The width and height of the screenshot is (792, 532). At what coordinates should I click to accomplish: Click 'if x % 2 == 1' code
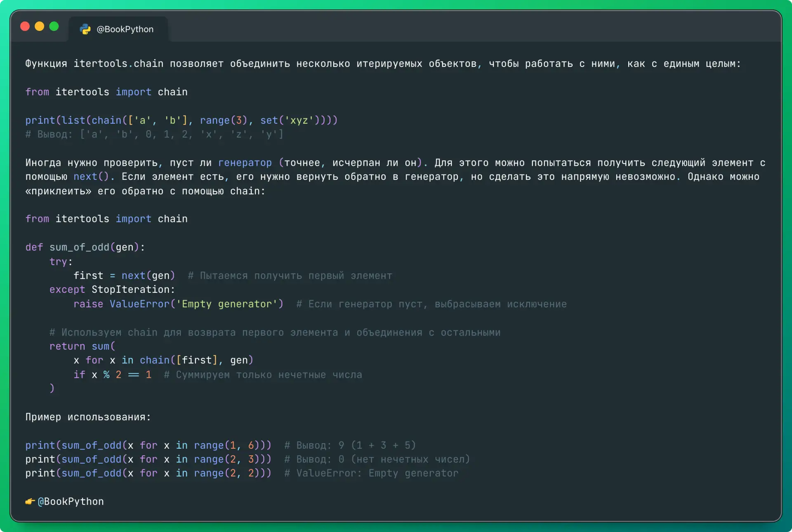(113, 375)
